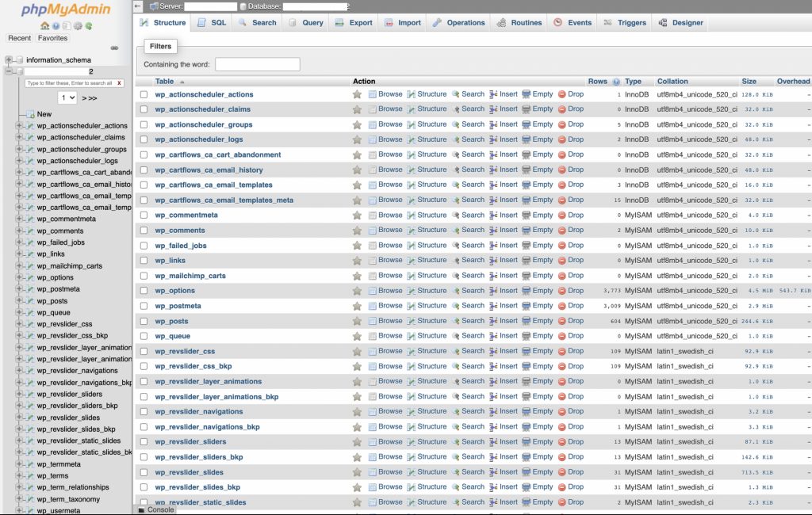Check the checkbox for wp_posts table

click(x=144, y=320)
